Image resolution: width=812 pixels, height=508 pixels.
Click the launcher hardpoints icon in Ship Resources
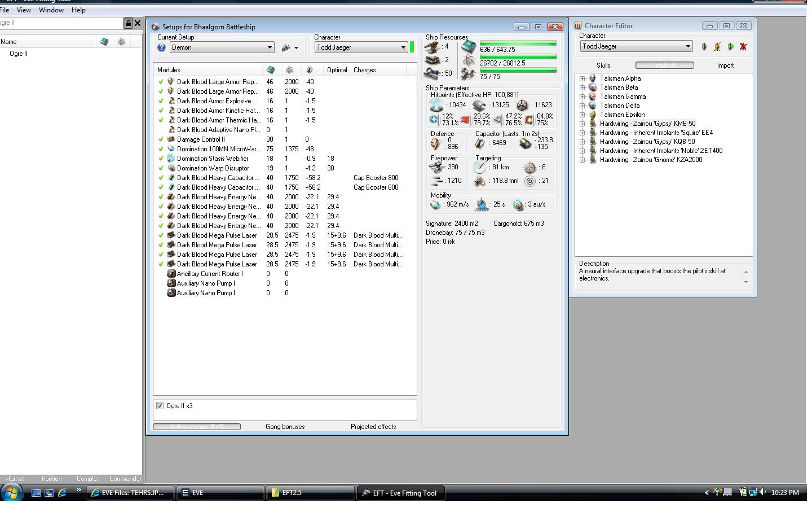pos(433,60)
